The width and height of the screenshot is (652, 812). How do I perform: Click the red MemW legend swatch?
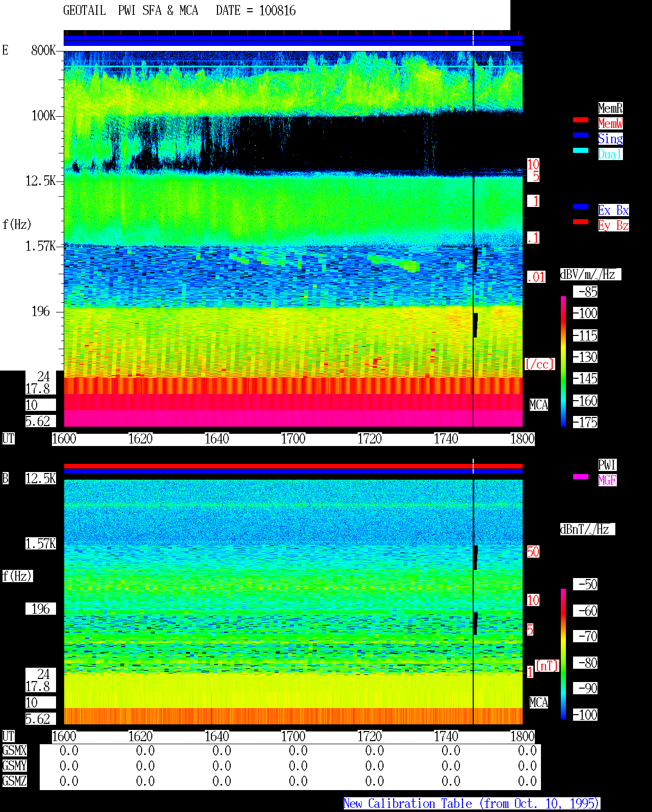coord(581,120)
